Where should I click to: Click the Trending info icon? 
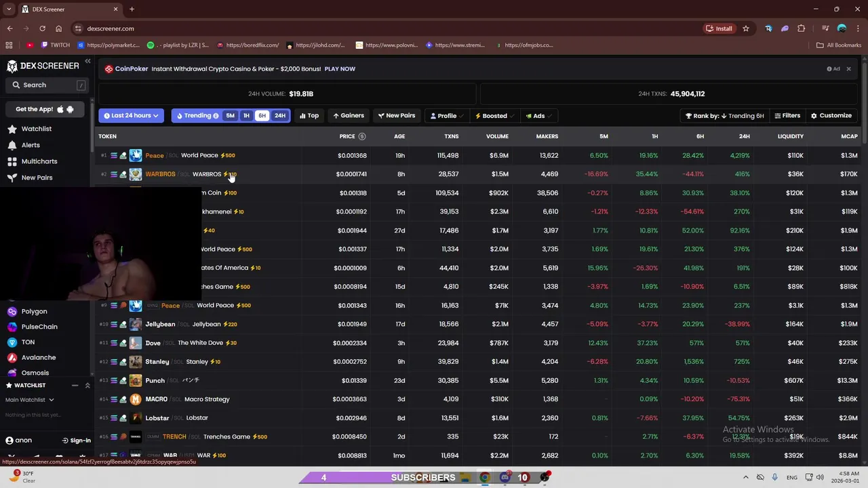[x=216, y=116]
